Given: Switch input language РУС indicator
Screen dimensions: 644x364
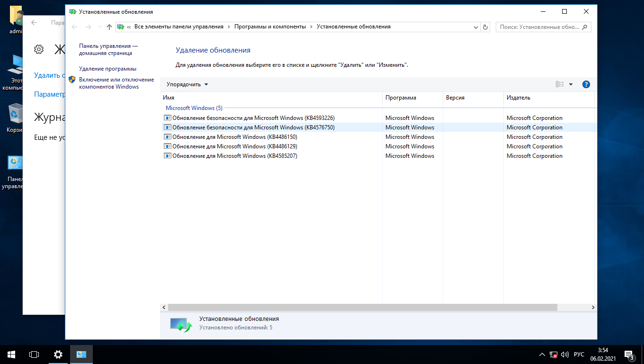Looking at the screenshot, I should click(579, 355).
